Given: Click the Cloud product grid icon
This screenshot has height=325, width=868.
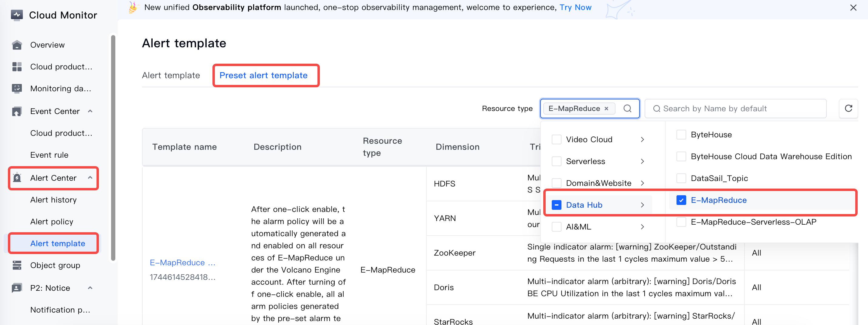Looking at the screenshot, I should [x=17, y=67].
